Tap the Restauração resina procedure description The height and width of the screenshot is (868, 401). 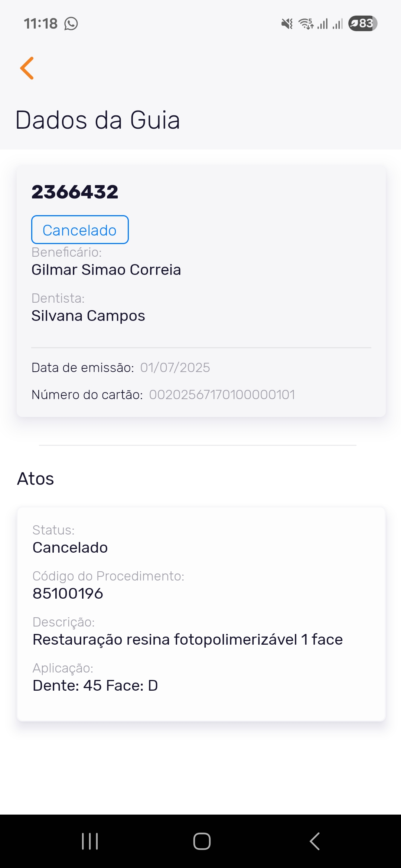coord(188,640)
